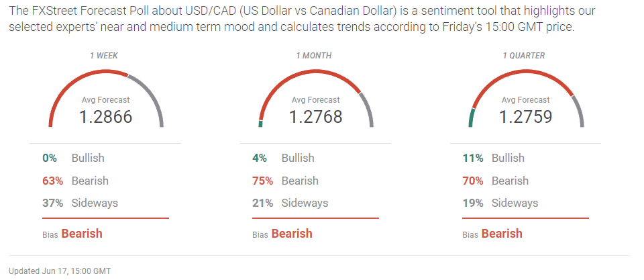Click the Bias Bearish label under 1 week
The height and width of the screenshot is (280, 644).
(x=72, y=234)
